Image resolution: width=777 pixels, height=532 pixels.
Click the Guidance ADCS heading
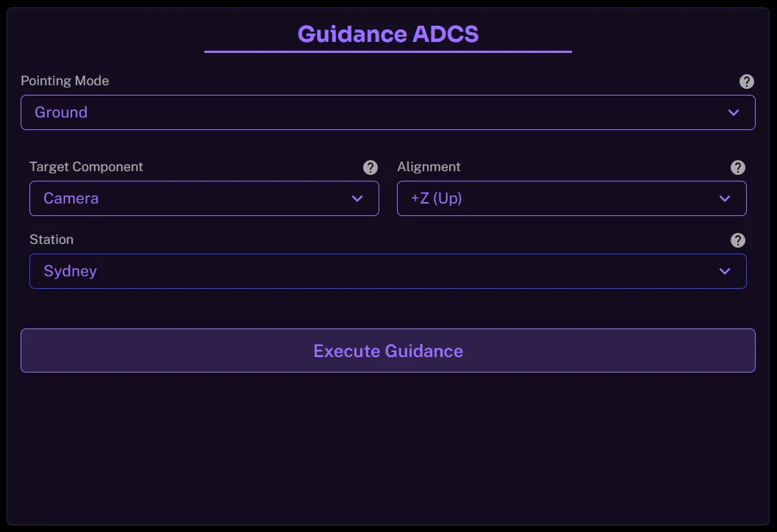pyautogui.click(x=388, y=34)
